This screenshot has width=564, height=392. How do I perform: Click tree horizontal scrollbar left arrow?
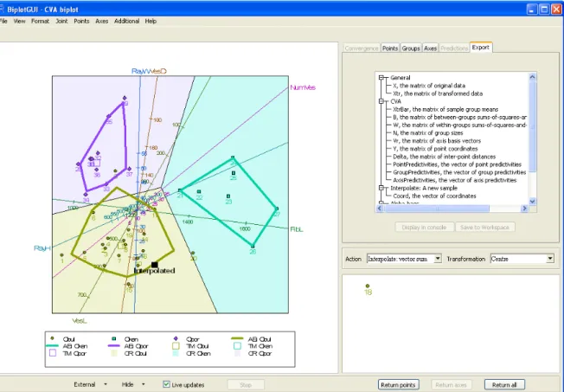[x=380, y=209]
